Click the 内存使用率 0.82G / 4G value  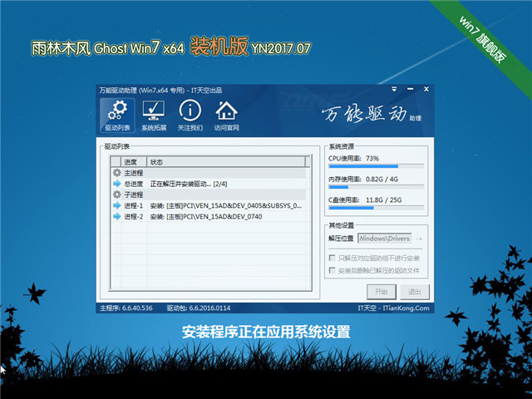382,179
